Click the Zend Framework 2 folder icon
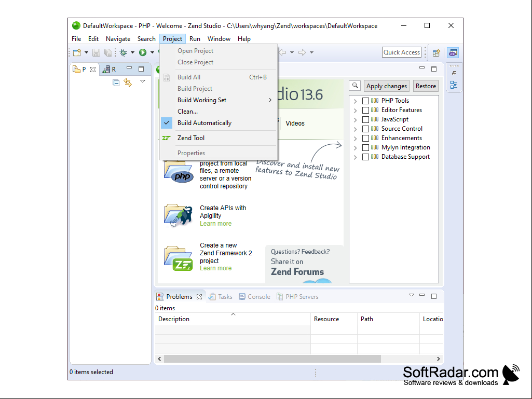 [x=179, y=258]
